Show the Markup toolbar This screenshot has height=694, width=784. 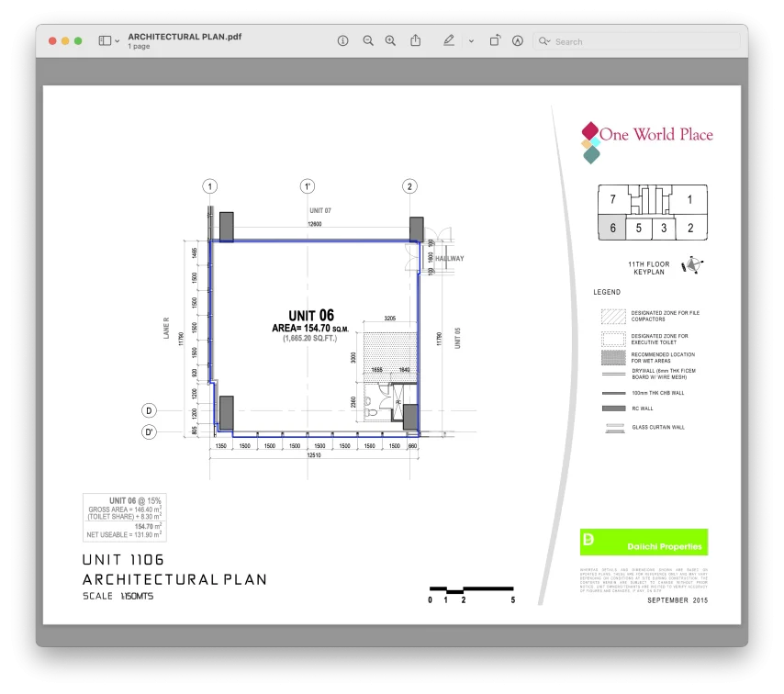click(518, 41)
